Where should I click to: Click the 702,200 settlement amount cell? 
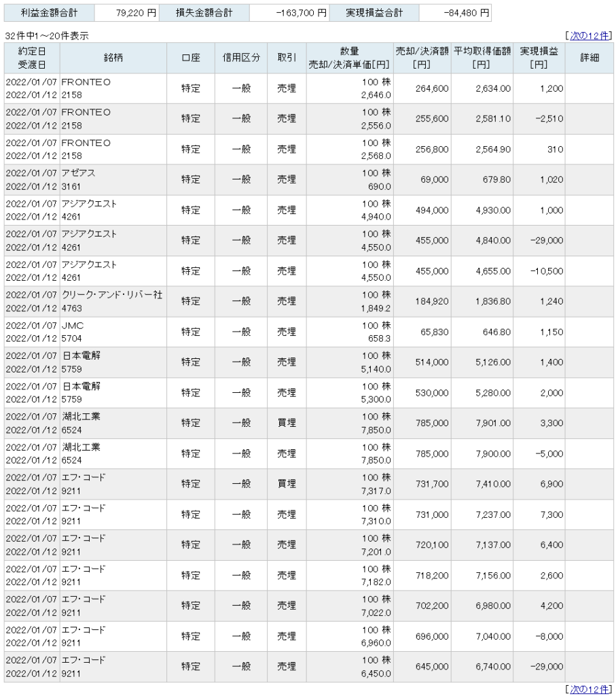(432, 606)
